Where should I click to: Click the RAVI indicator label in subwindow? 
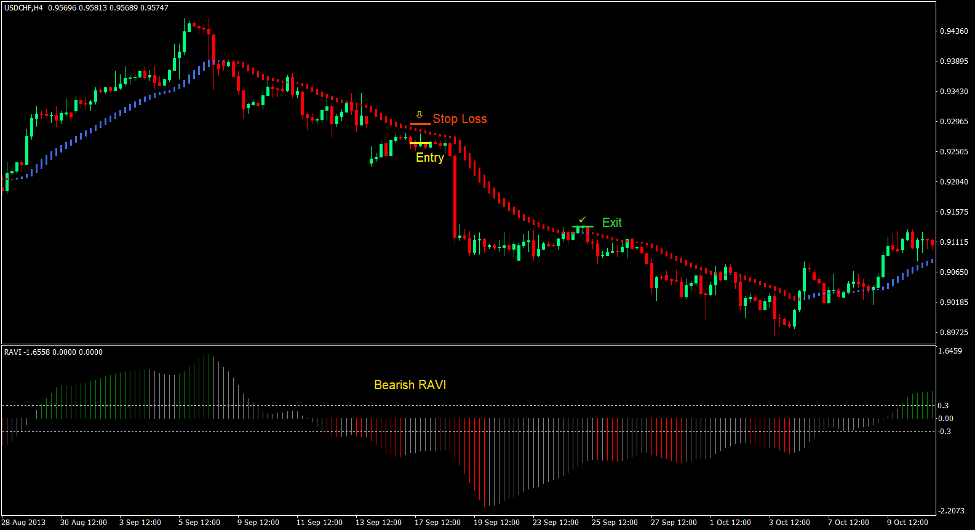coord(15,352)
